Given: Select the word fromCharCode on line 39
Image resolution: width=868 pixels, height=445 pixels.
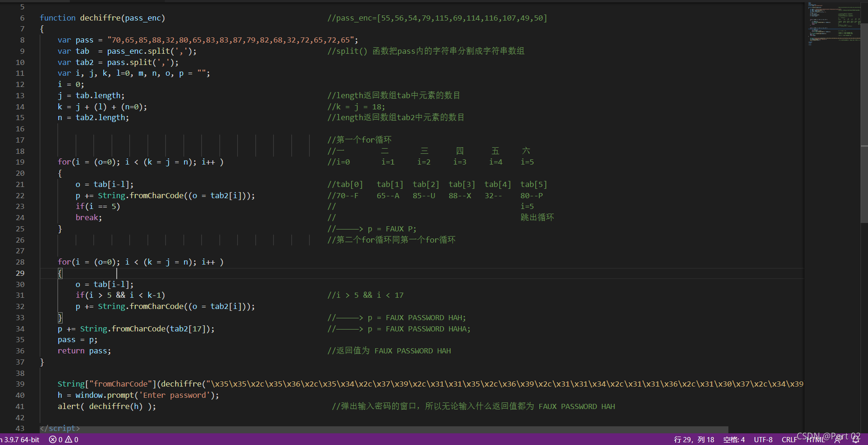Looking at the screenshot, I should [x=120, y=384].
